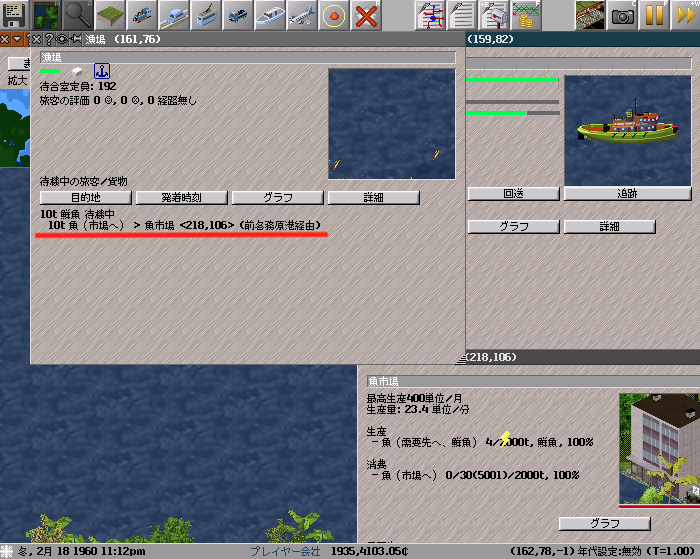Click the 魚(需要先へ、鮮魚) production line

[482, 442]
